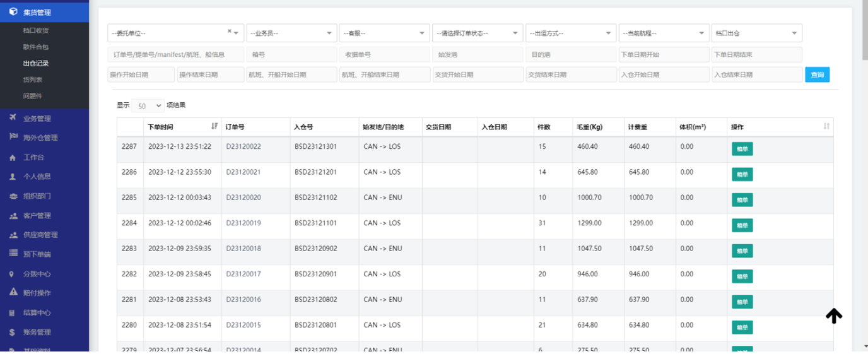Focus the 收据单号 input field
Screen dimensions: 868x354
click(x=384, y=55)
